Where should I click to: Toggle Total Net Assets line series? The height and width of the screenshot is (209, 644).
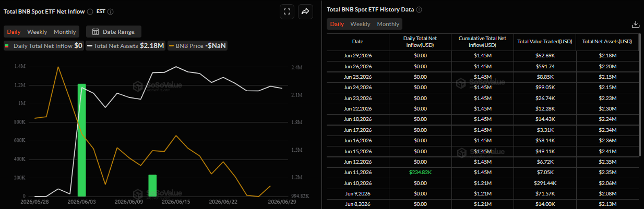(126, 46)
